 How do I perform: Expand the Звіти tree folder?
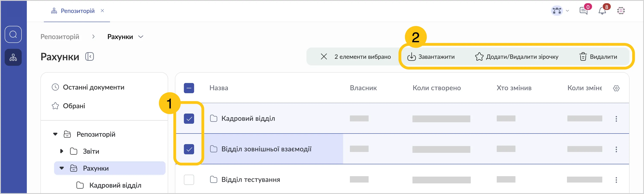point(62,151)
